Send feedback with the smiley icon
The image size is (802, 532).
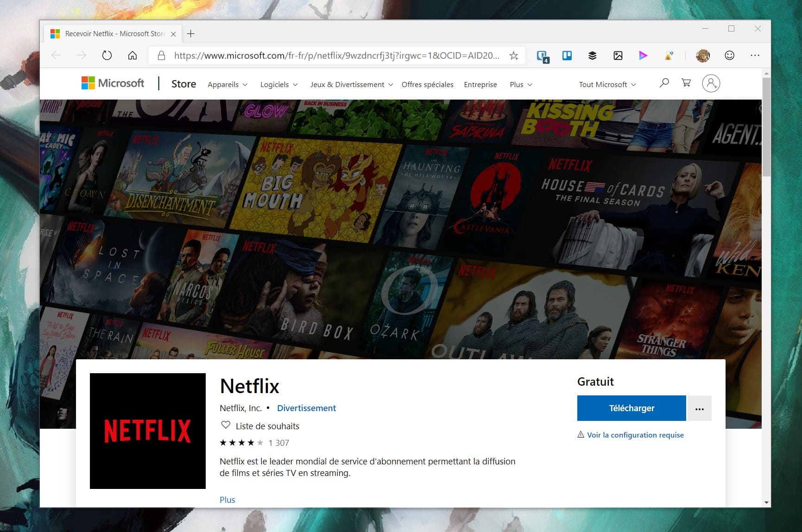pyautogui.click(x=730, y=56)
